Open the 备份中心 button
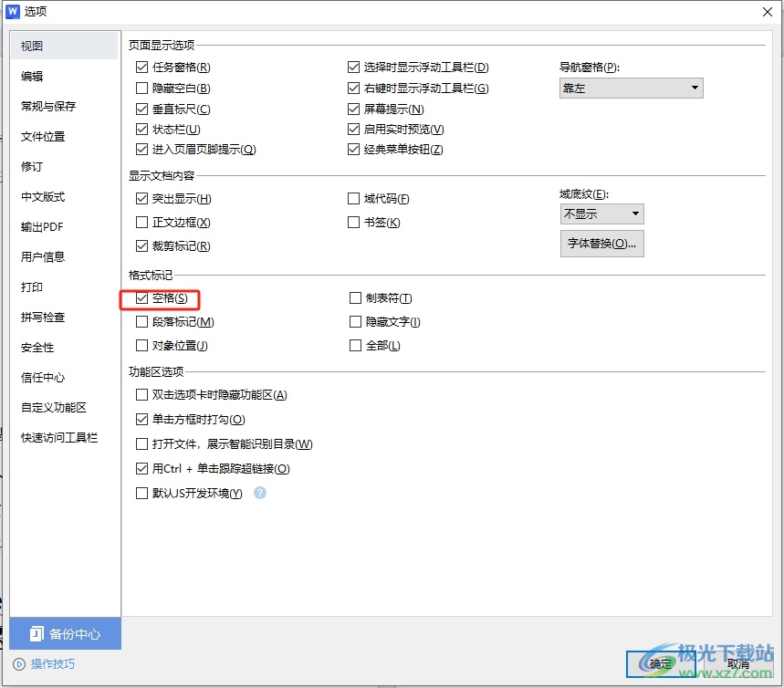 66,633
